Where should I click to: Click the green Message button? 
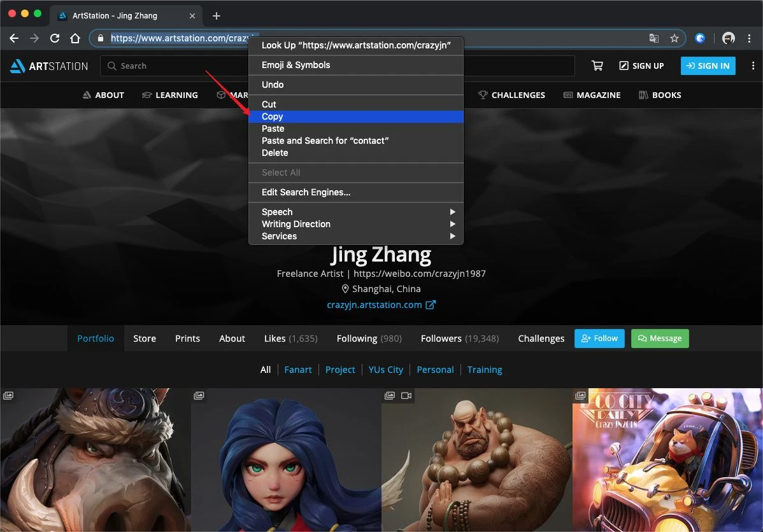pyautogui.click(x=659, y=339)
